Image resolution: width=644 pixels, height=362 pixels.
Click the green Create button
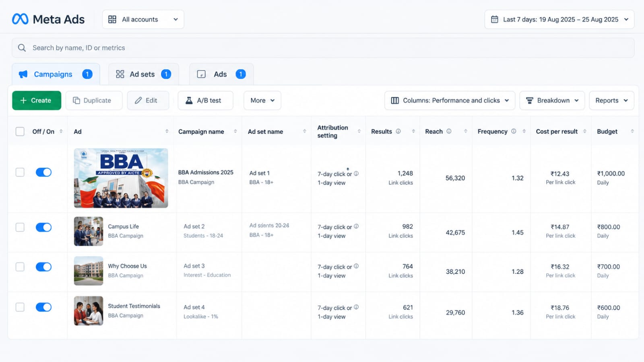(x=37, y=101)
